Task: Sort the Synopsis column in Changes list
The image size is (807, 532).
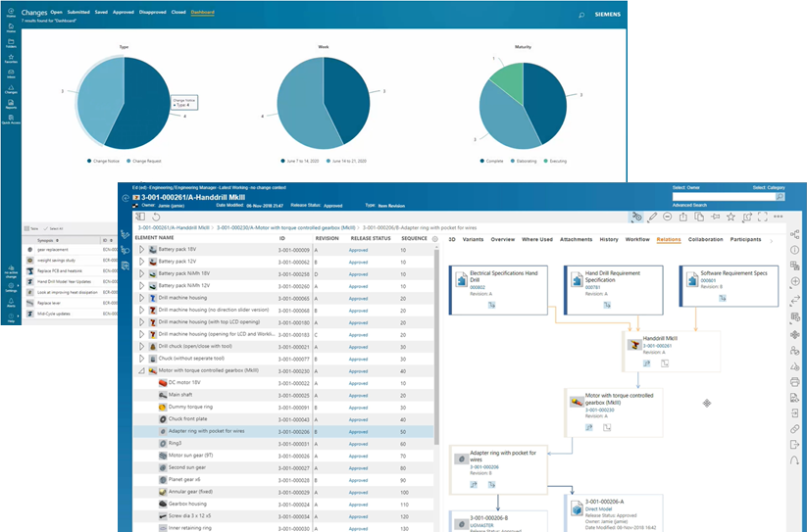Action: coord(48,240)
